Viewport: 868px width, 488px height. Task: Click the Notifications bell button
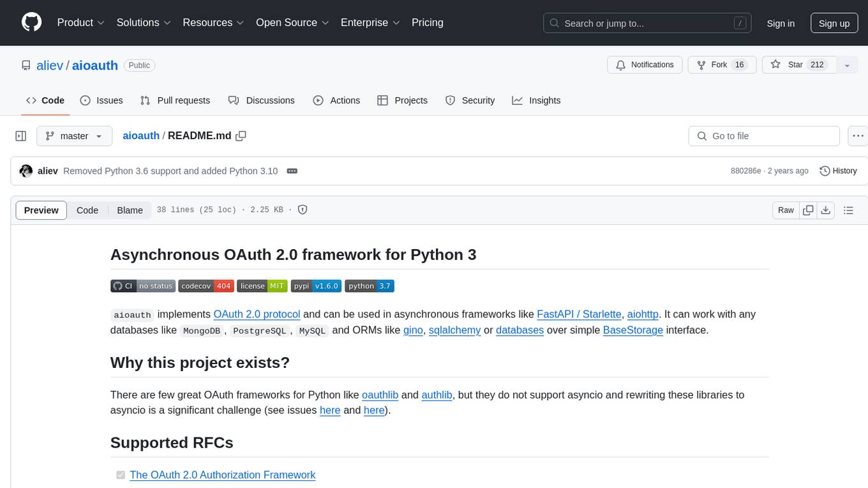pos(645,65)
